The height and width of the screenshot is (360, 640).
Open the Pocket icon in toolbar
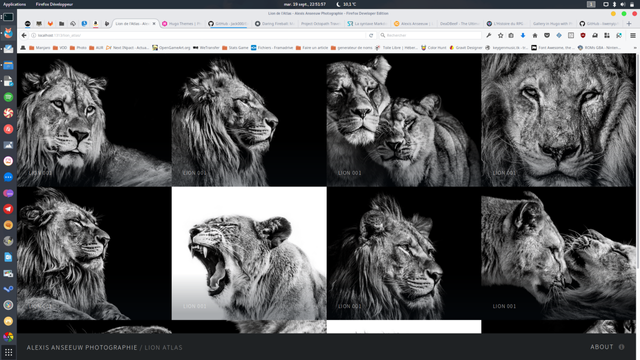coord(547,36)
